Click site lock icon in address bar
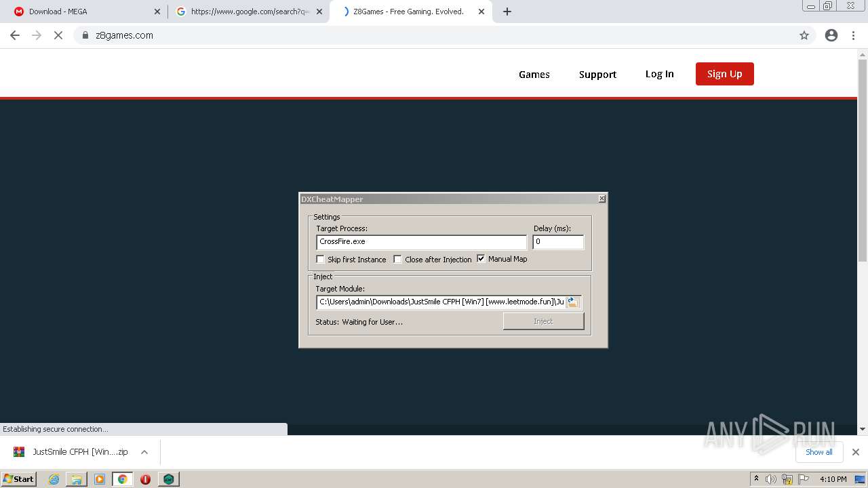 [x=85, y=35]
